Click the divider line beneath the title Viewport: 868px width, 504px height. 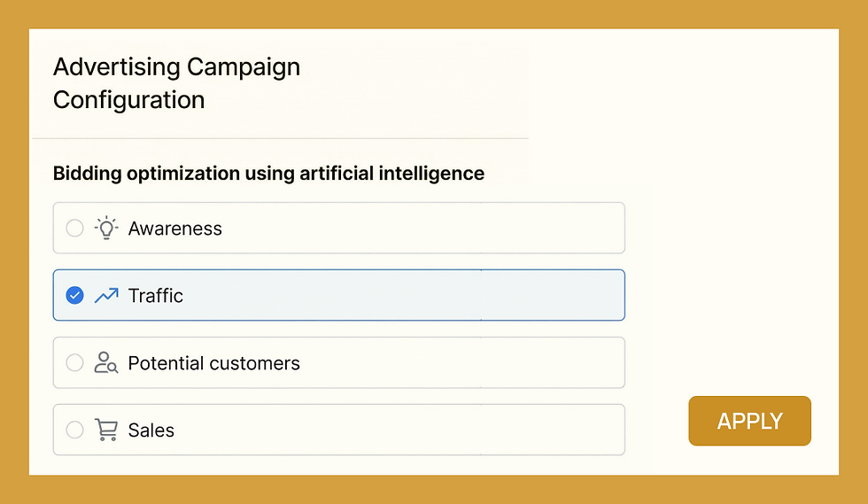(281, 138)
